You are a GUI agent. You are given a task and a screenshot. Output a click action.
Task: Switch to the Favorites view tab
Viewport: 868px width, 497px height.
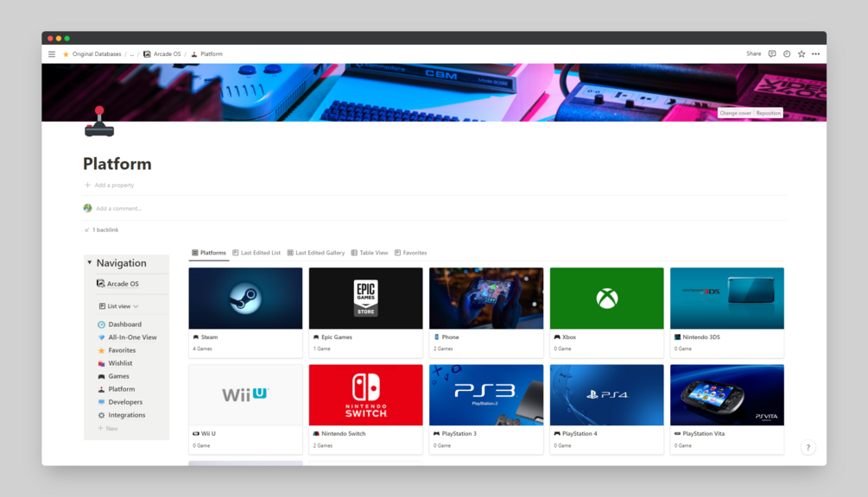tap(410, 253)
